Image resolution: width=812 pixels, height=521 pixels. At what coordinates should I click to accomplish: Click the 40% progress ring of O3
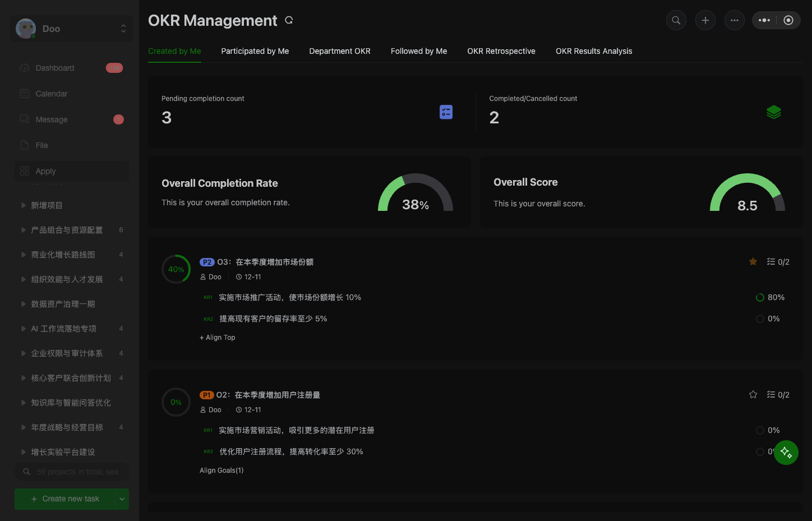176,269
